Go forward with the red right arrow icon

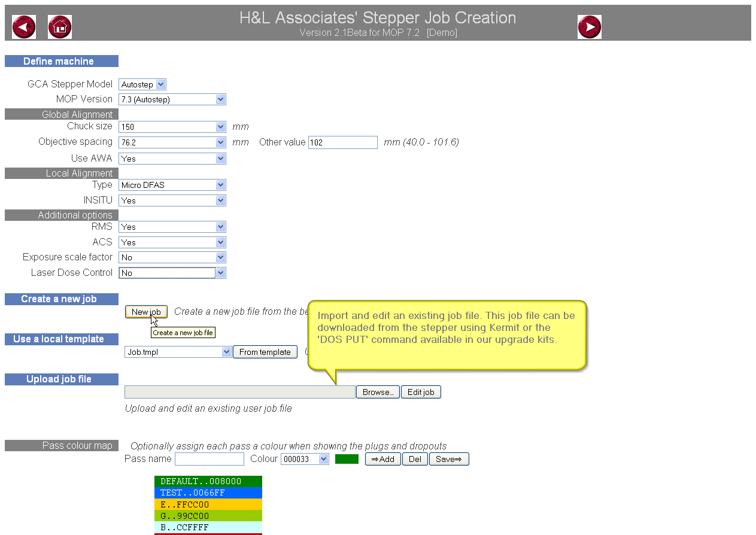tap(590, 27)
